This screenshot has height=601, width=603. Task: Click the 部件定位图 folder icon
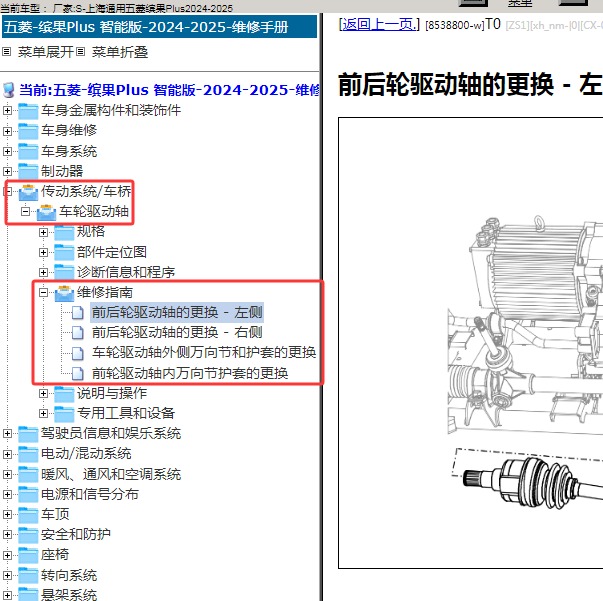pos(64,252)
